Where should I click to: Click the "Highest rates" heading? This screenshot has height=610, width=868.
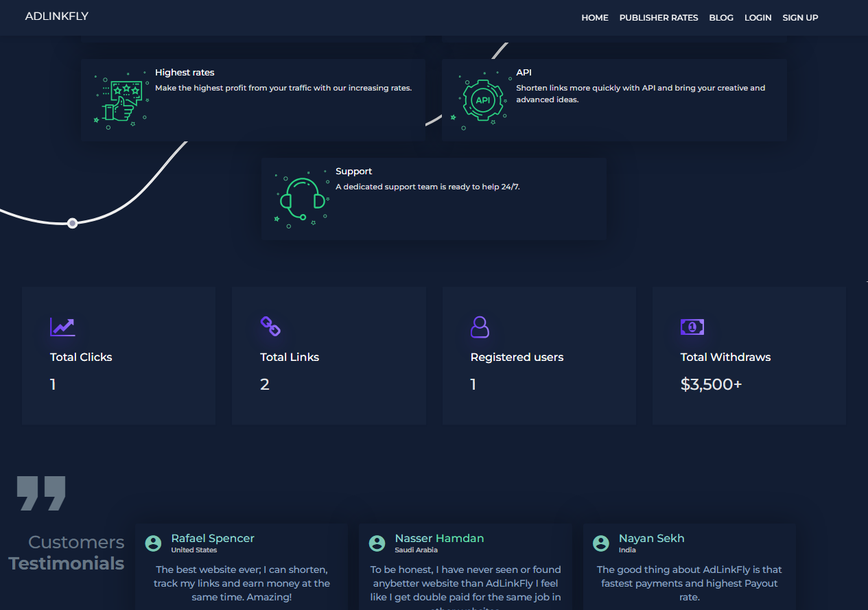(185, 73)
